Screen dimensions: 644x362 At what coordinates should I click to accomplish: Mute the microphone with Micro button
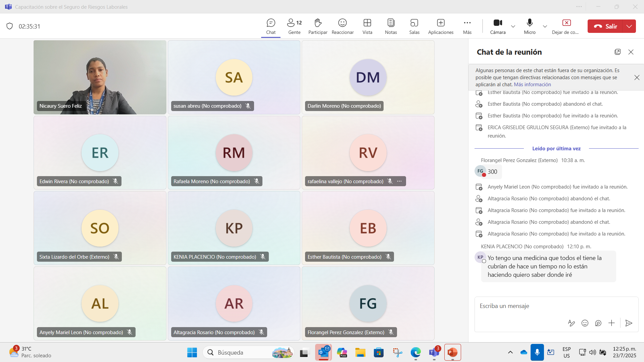point(530,26)
